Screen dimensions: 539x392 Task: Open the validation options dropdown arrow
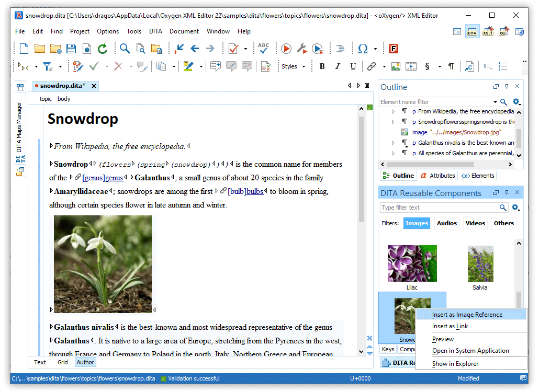(x=245, y=49)
